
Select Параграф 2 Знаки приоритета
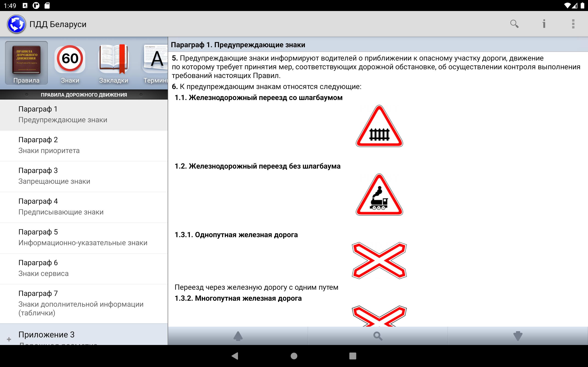83,145
